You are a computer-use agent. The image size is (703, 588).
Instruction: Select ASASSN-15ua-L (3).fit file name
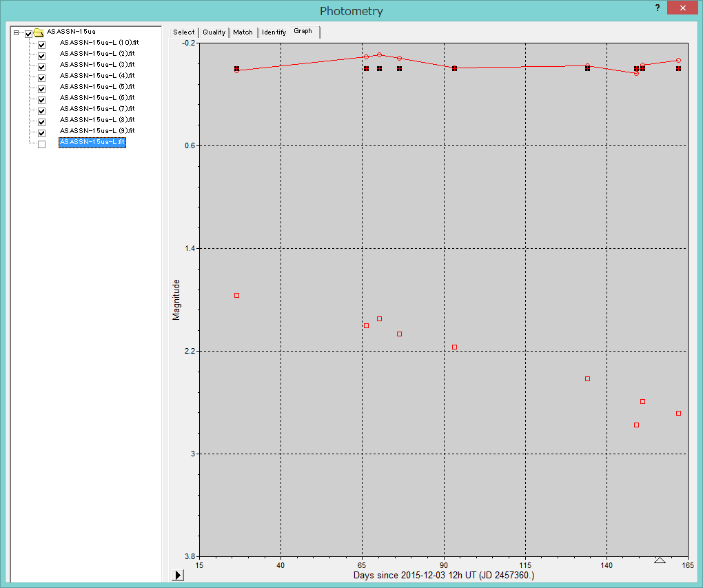(x=97, y=65)
